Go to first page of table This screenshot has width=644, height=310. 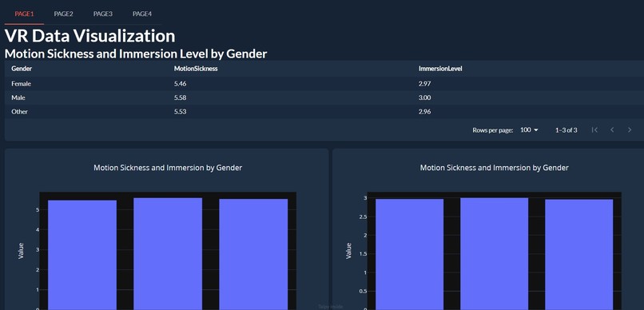coord(594,130)
